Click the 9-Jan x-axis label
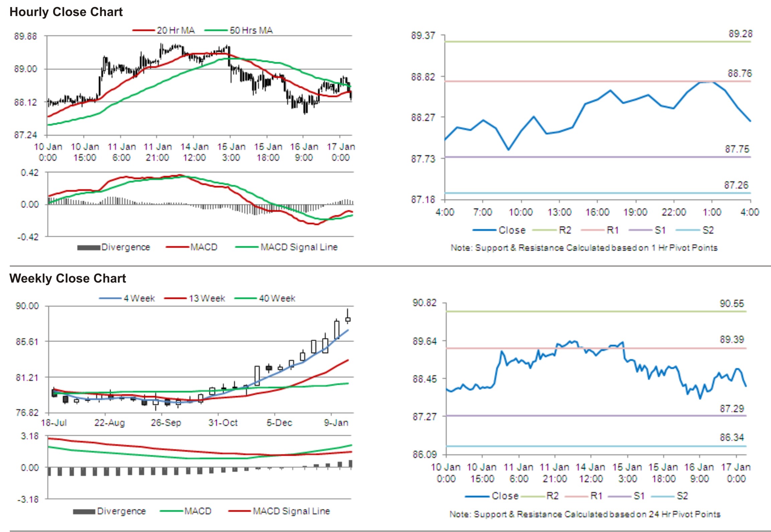 336,423
